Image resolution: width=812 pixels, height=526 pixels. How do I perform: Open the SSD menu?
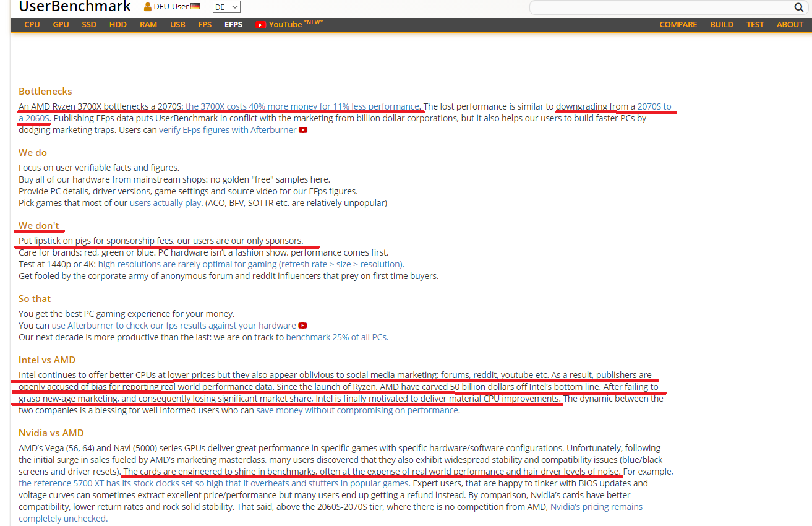click(89, 25)
